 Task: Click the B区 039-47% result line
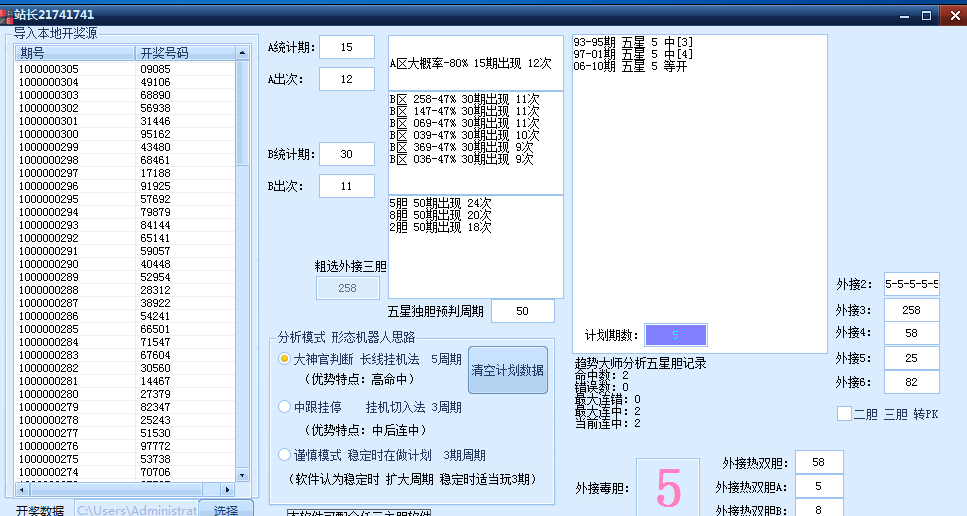464,135
